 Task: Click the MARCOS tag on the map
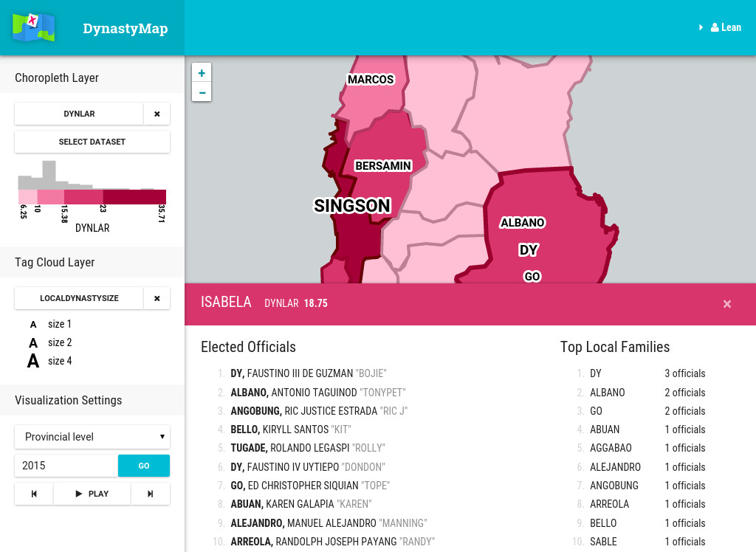[371, 80]
